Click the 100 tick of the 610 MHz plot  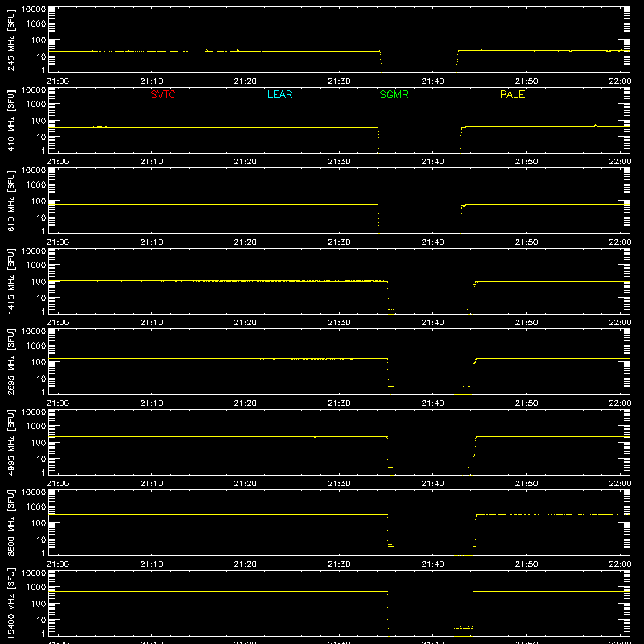point(39,200)
